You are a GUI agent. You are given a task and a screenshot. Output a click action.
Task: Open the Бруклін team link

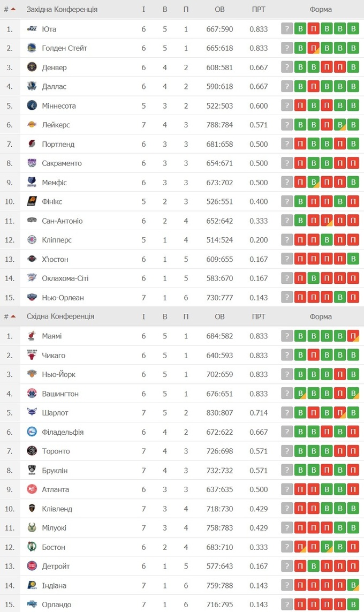coord(55,470)
